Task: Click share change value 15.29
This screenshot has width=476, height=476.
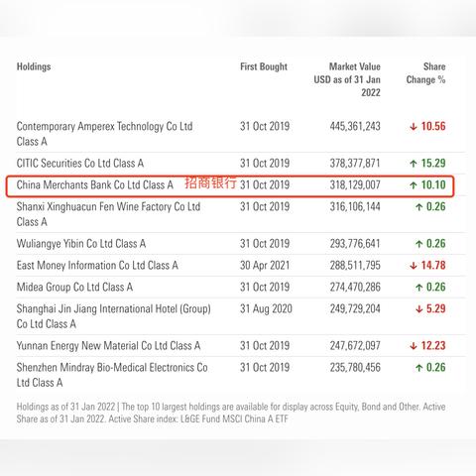Action: coord(433,164)
